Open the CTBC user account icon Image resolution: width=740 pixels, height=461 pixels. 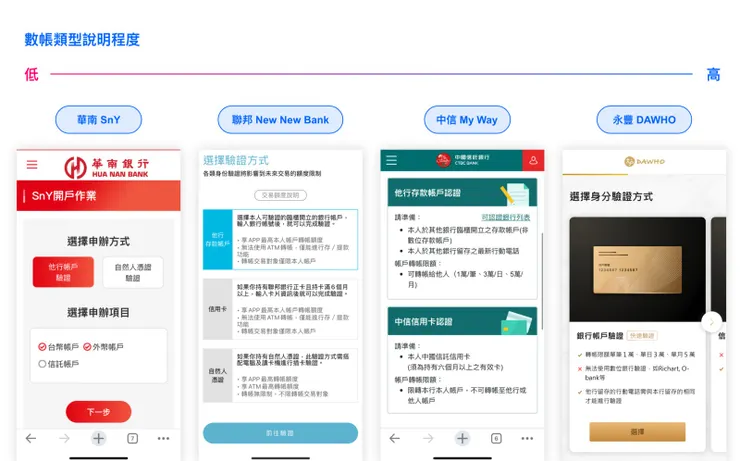tap(533, 160)
